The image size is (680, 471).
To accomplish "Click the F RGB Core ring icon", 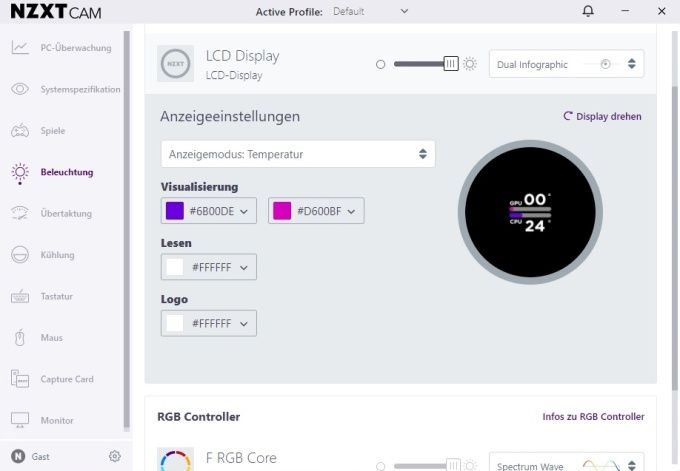I will [x=175, y=460].
